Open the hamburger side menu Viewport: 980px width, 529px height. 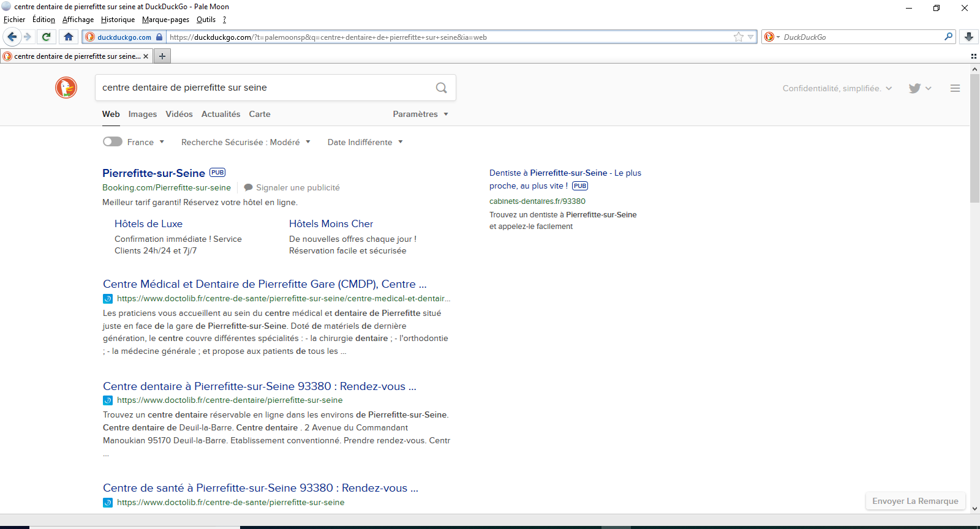[955, 88]
